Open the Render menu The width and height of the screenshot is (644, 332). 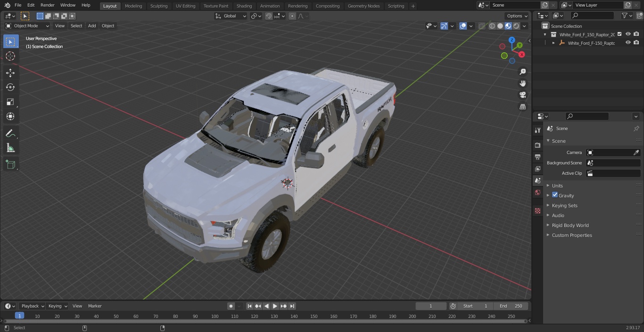(48, 5)
